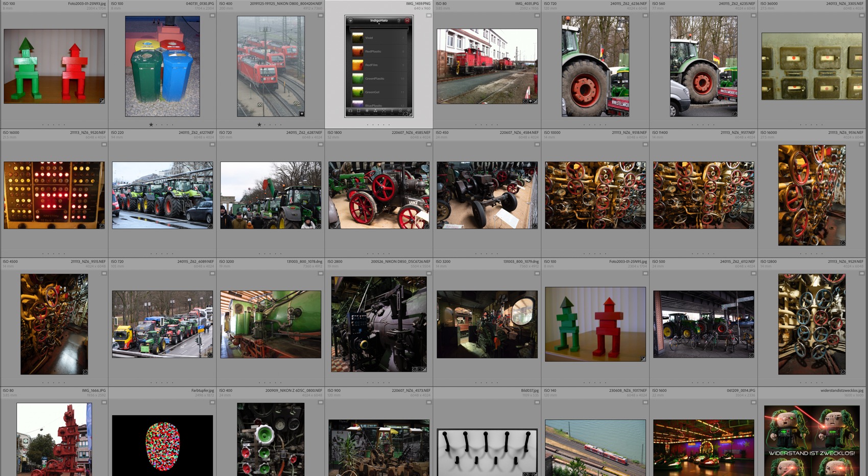Click develop adjustments badge on Foto2003-01-25N93.jpg
Image resolution: width=868 pixels, height=476 pixels.
[x=102, y=101]
